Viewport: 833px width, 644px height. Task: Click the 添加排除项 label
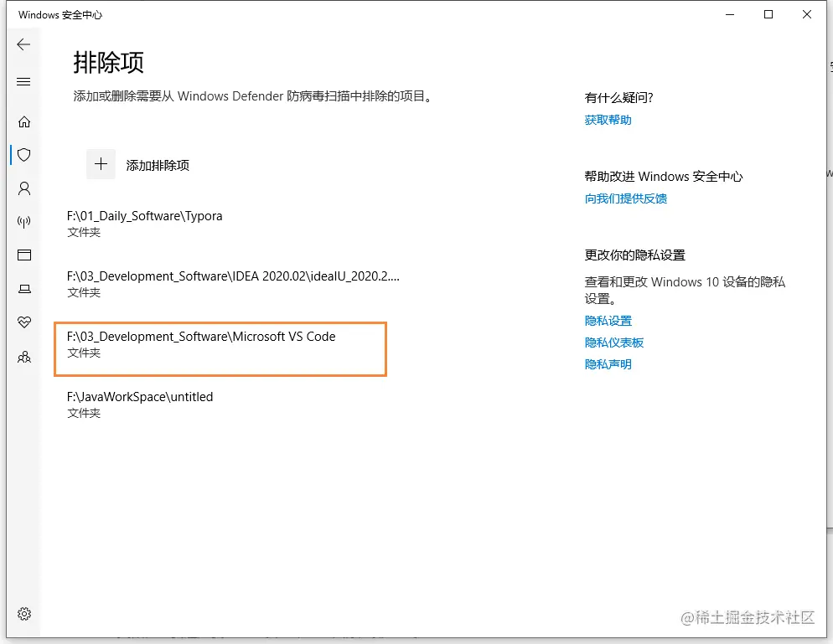[158, 165]
